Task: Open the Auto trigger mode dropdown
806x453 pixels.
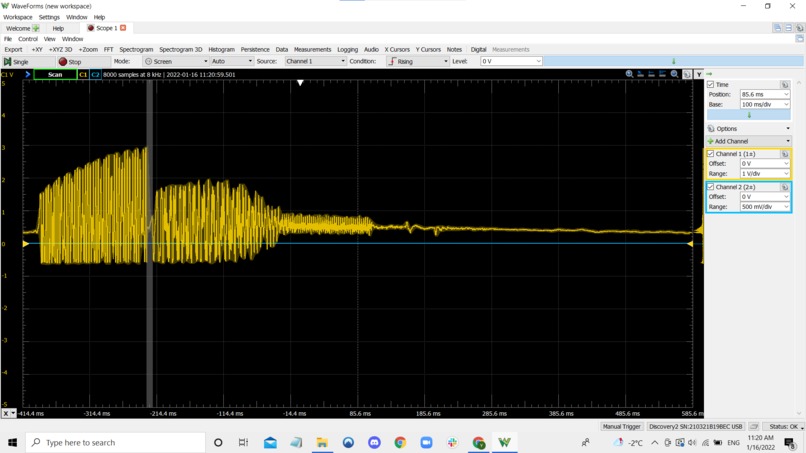Action: (x=231, y=61)
